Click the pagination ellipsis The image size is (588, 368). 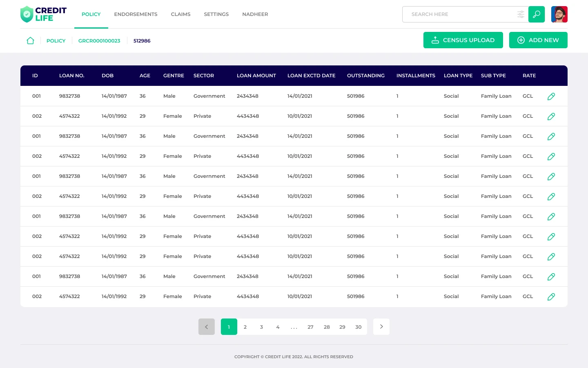point(294,327)
